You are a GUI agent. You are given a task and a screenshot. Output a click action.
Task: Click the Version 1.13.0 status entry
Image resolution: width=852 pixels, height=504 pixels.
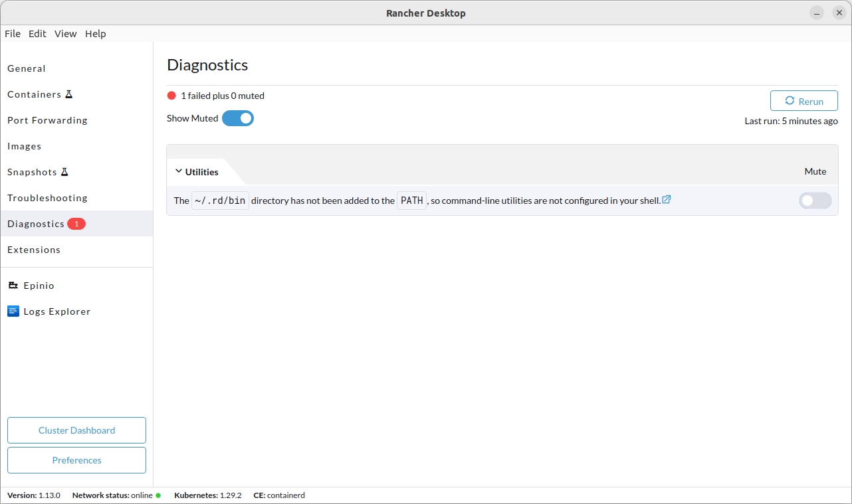[x=34, y=495]
